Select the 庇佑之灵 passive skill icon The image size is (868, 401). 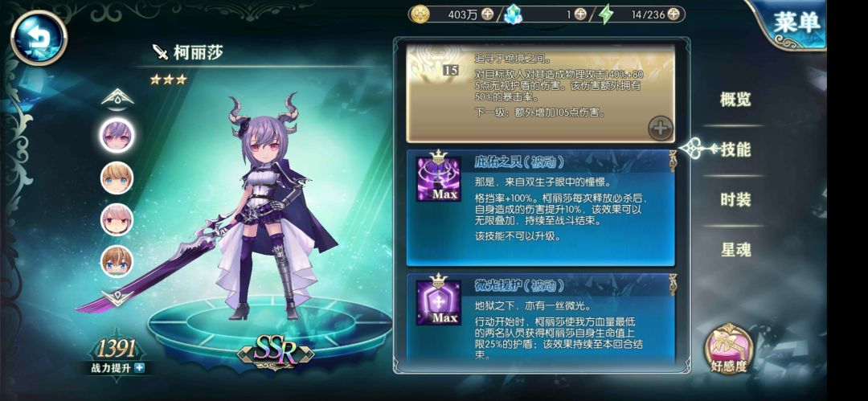point(439,175)
